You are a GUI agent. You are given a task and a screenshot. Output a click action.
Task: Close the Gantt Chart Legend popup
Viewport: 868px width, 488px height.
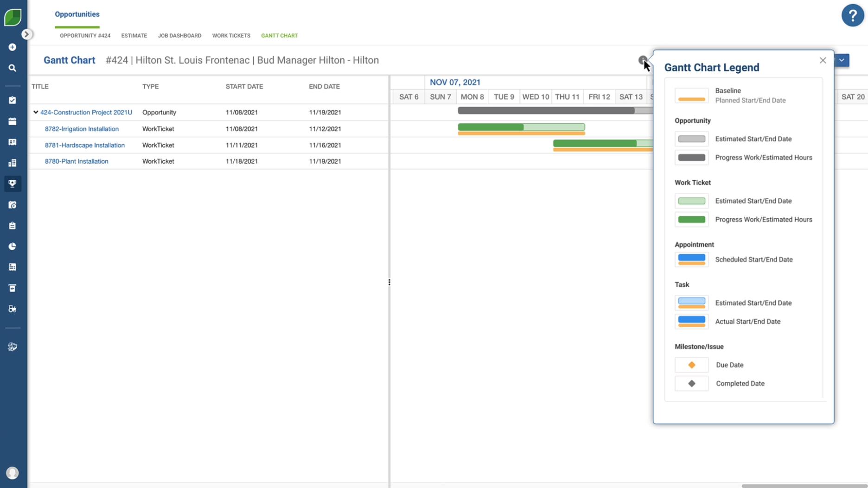click(823, 60)
